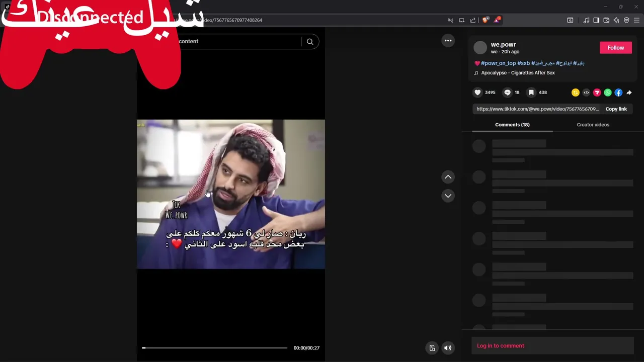Click the search magnifier icon
Screen dimensions: 644x362
310,42
